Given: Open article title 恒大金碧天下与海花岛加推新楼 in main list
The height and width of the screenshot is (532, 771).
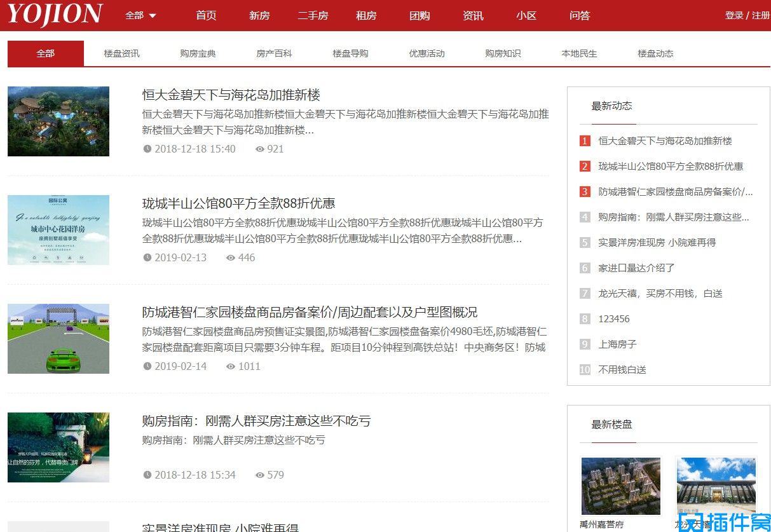Looking at the screenshot, I should coord(231,95).
